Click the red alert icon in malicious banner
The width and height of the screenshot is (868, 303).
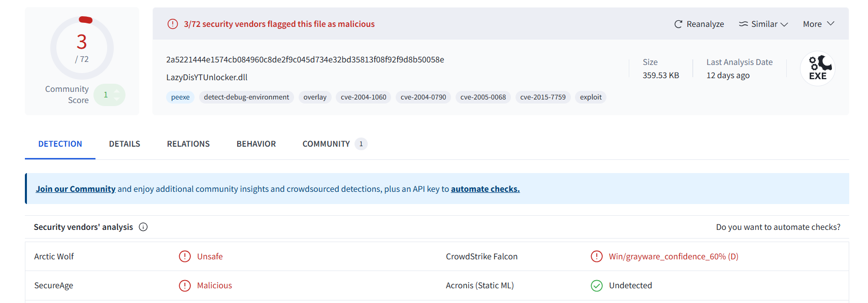pos(173,24)
